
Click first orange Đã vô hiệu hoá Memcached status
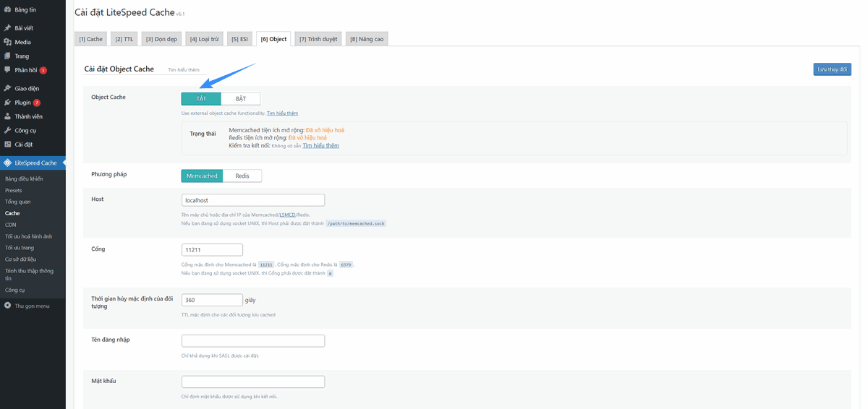pyautogui.click(x=325, y=130)
